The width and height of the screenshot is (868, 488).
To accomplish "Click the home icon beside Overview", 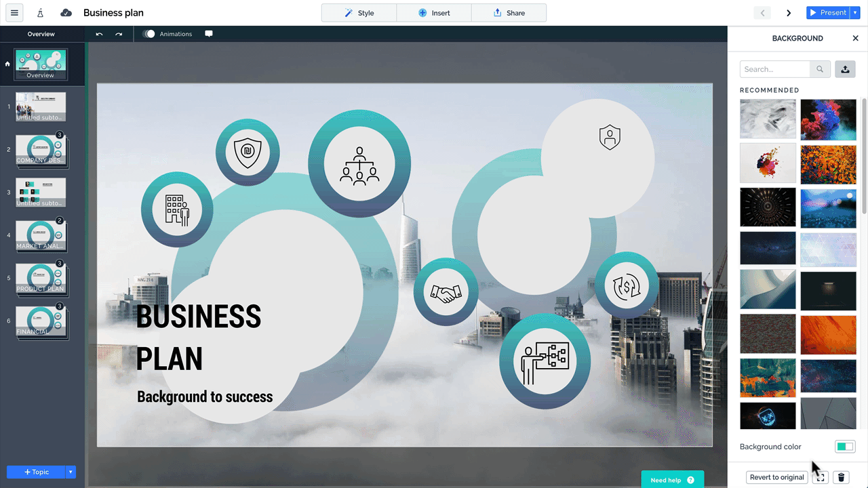I will click(7, 64).
